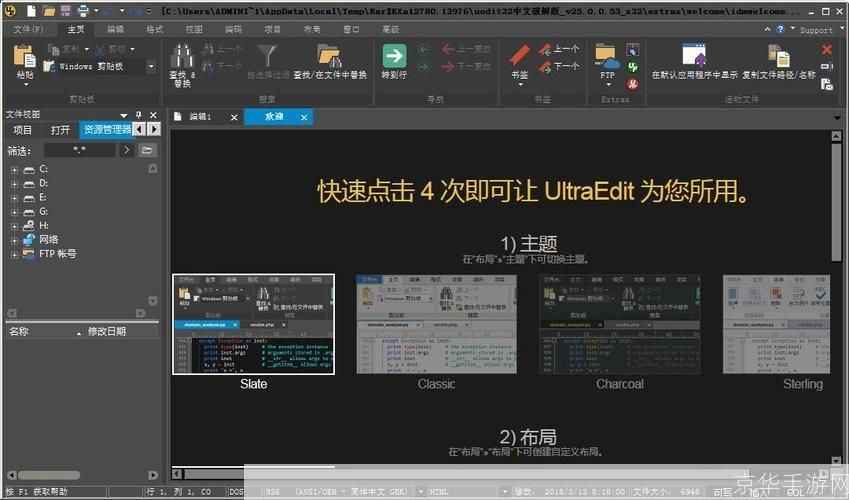Switch to the Format (格式) ribbon tab
Viewport: 849px width, 500px height.
coord(155,29)
